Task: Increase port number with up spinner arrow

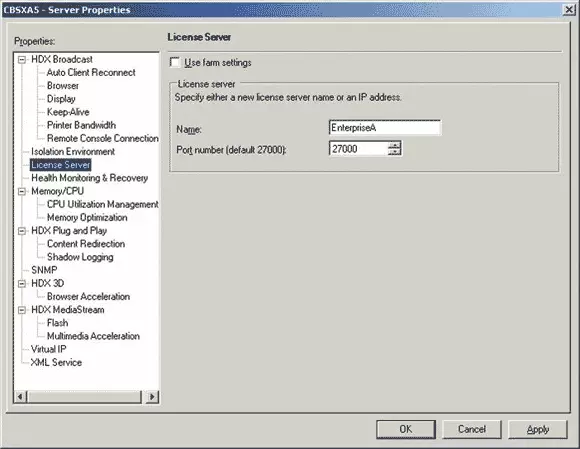Action: (x=395, y=145)
